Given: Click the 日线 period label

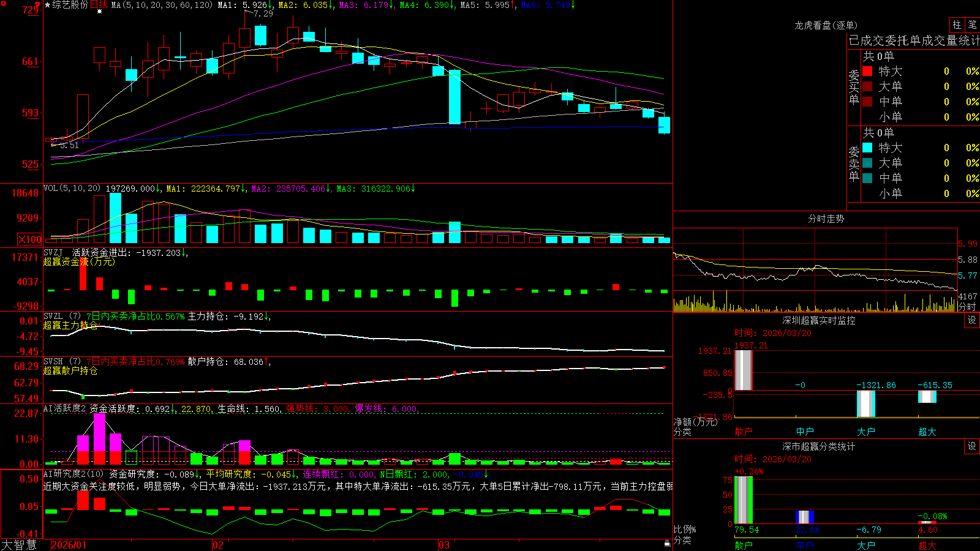Looking at the screenshot, I should pyautogui.click(x=99, y=5).
